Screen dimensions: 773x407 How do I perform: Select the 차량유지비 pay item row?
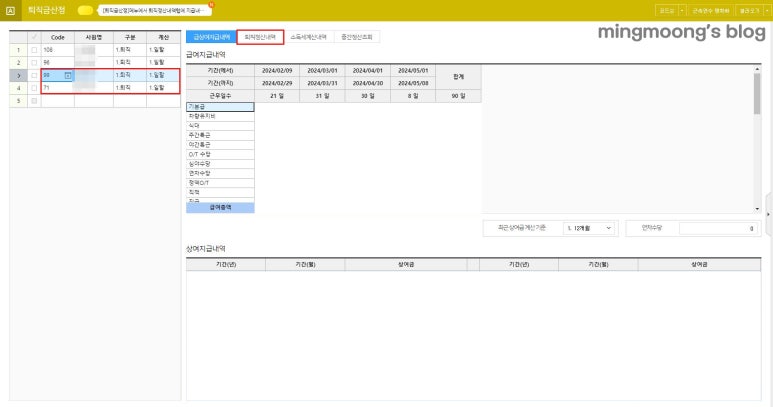pyautogui.click(x=220, y=116)
